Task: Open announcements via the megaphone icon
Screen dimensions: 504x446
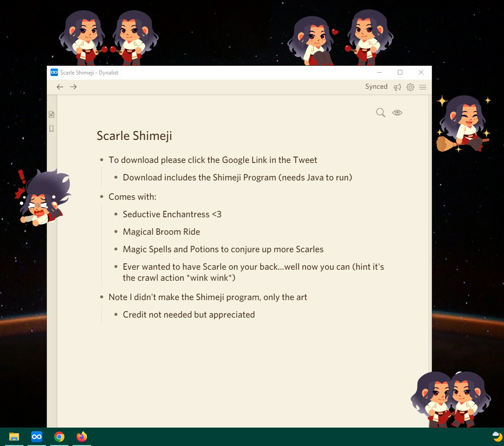Action: pos(398,87)
